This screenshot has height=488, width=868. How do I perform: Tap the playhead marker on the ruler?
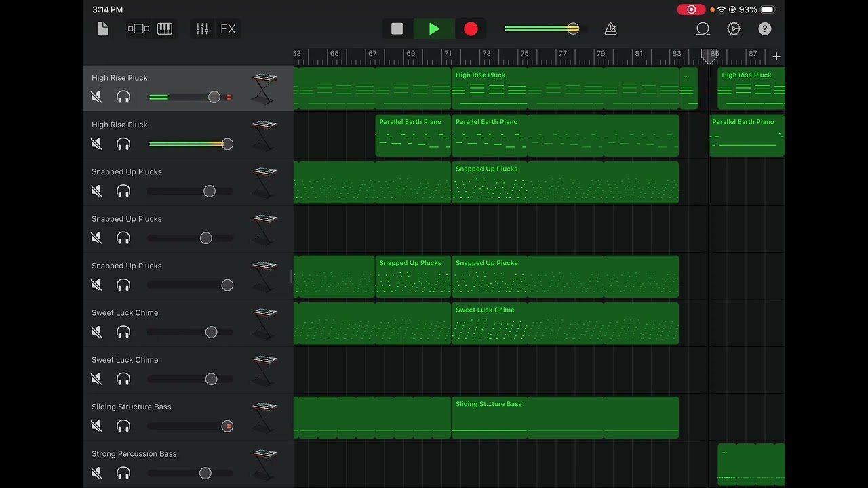pos(709,56)
